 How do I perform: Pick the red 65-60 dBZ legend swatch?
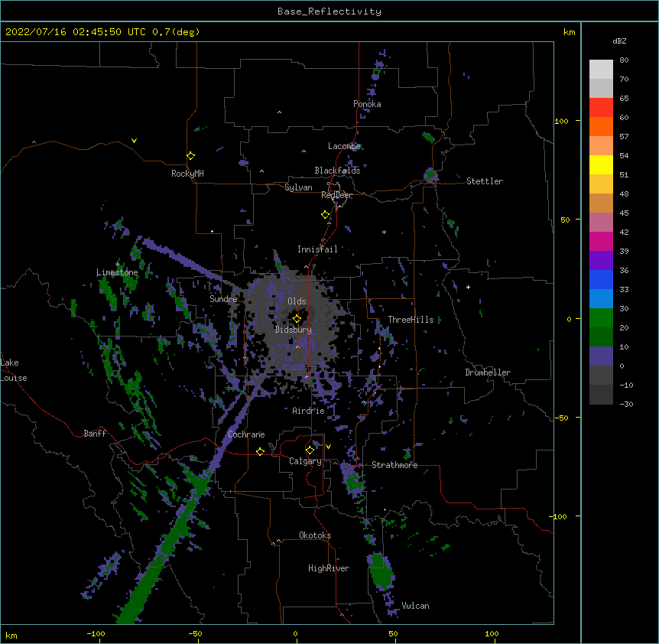click(x=601, y=108)
